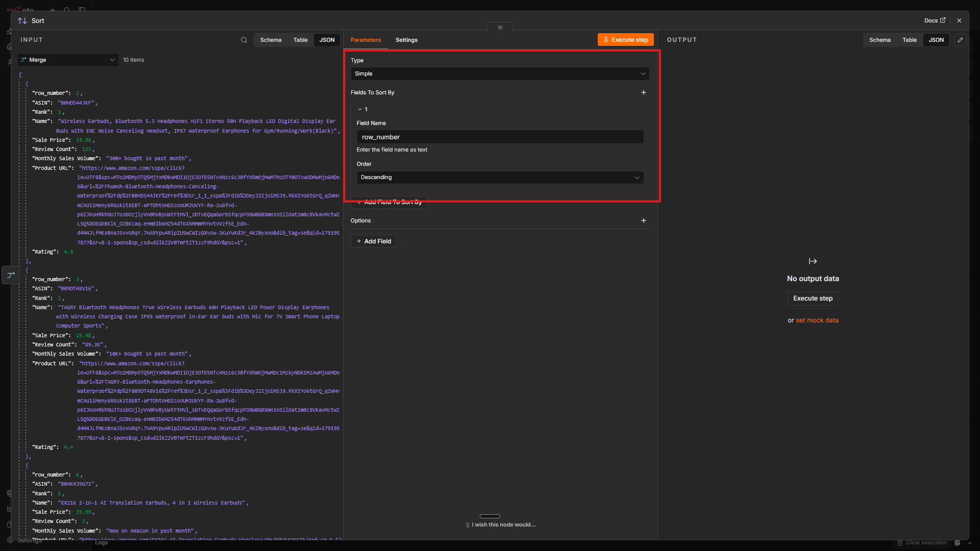This screenshot has height=551, width=980.
Task: Switch to the Parameters tab
Action: (x=365, y=40)
